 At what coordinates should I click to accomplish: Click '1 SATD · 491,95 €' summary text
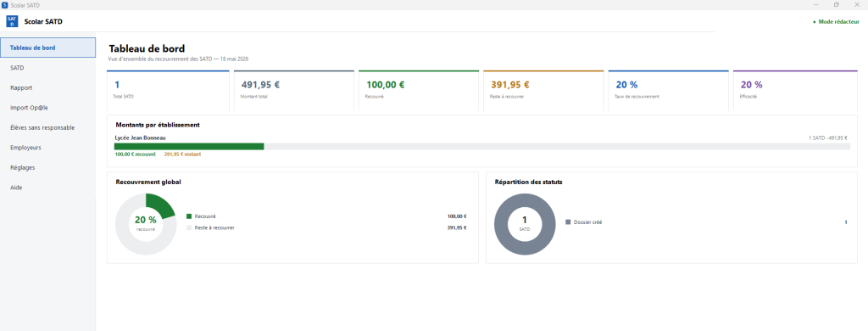[828, 138]
